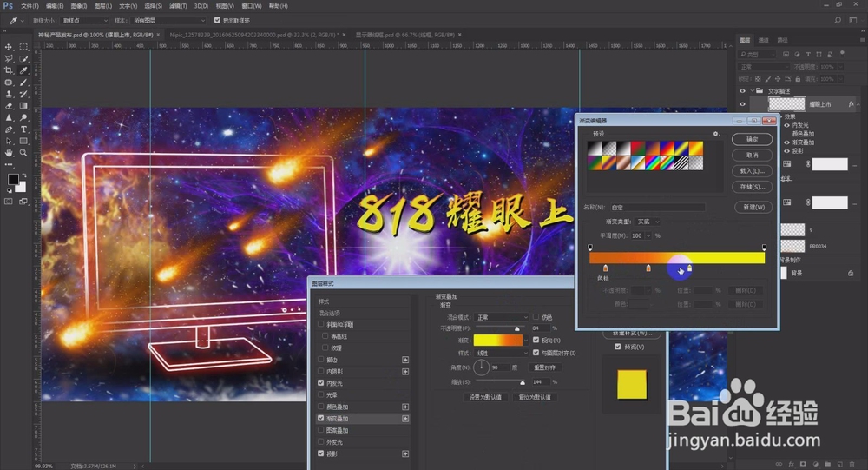
Task: Click 载入(L)... button
Action: click(752, 170)
